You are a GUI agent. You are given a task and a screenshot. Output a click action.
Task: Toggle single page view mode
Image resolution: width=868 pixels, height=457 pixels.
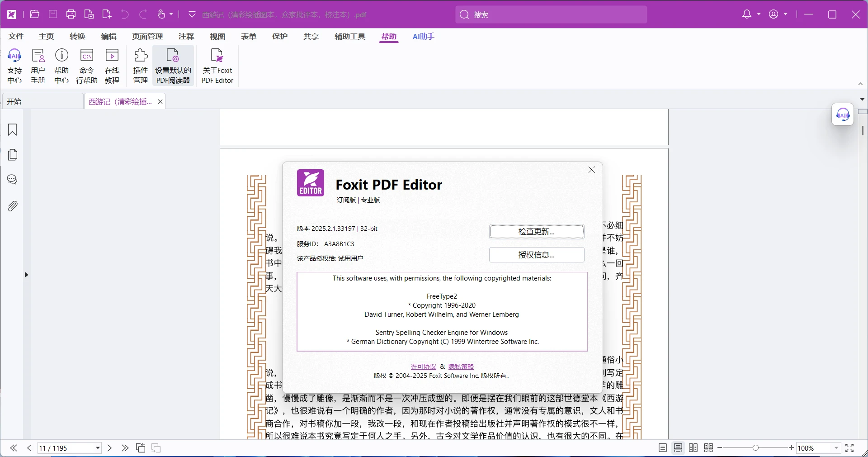[663, 448]
